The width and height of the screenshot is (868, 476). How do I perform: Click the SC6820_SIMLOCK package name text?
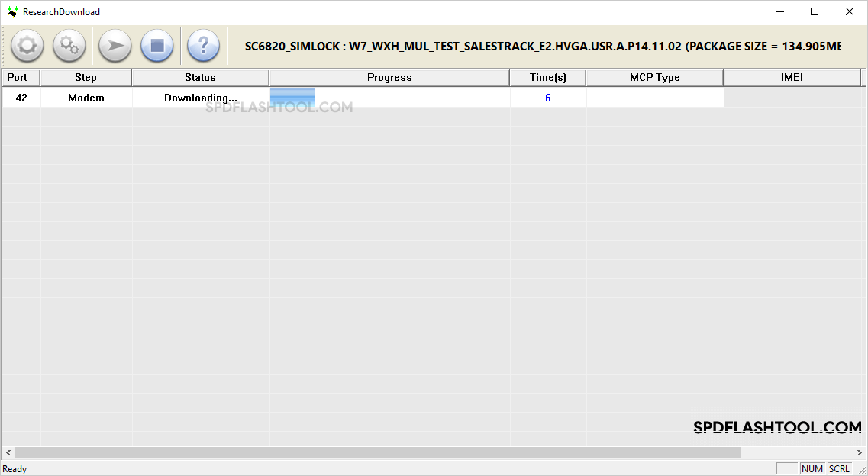pos(543,47)
